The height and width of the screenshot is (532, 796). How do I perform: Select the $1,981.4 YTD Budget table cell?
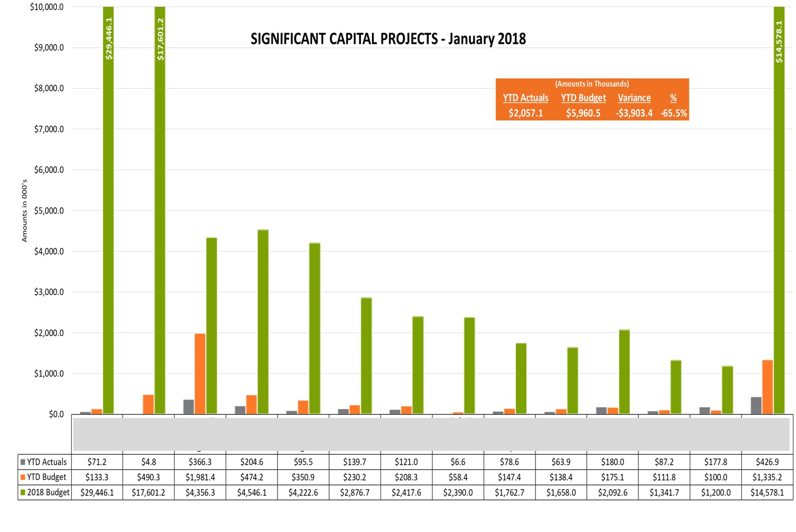pos(200,477)
